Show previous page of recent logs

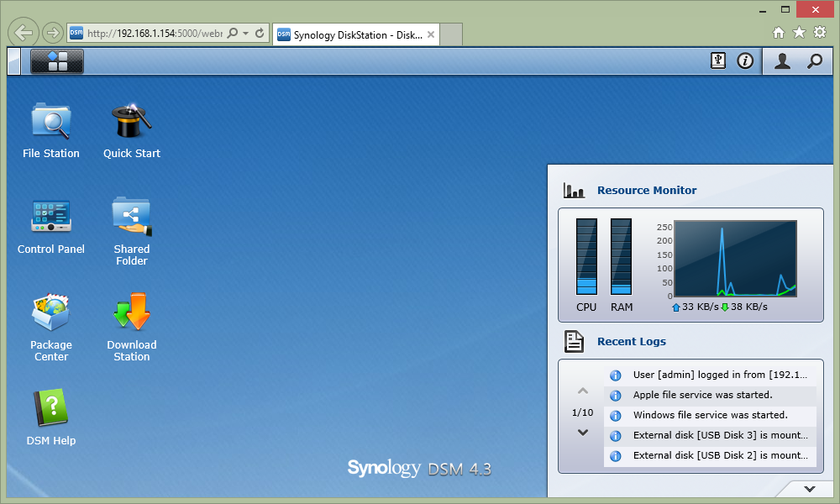click(583, 391)
